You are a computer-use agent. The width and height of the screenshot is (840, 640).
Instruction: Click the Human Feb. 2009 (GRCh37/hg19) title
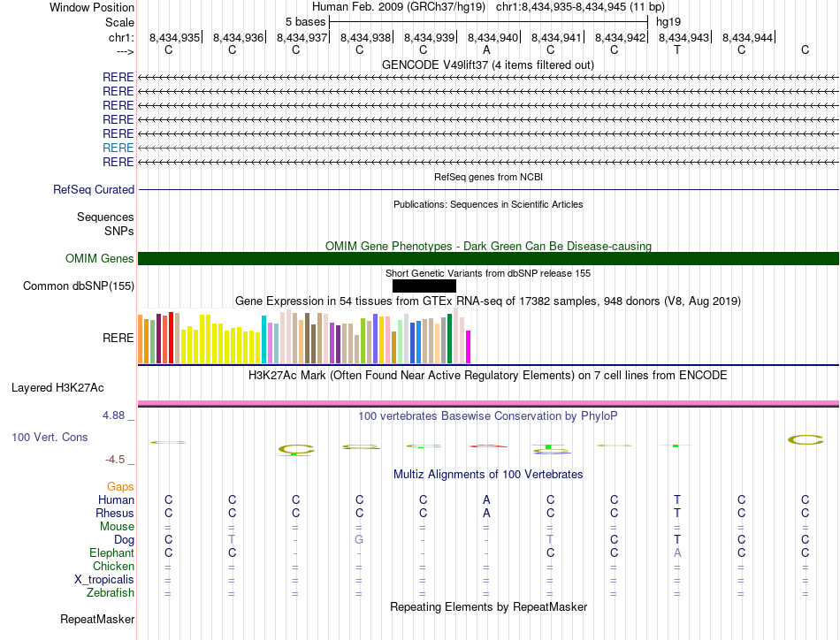[399, 7]
